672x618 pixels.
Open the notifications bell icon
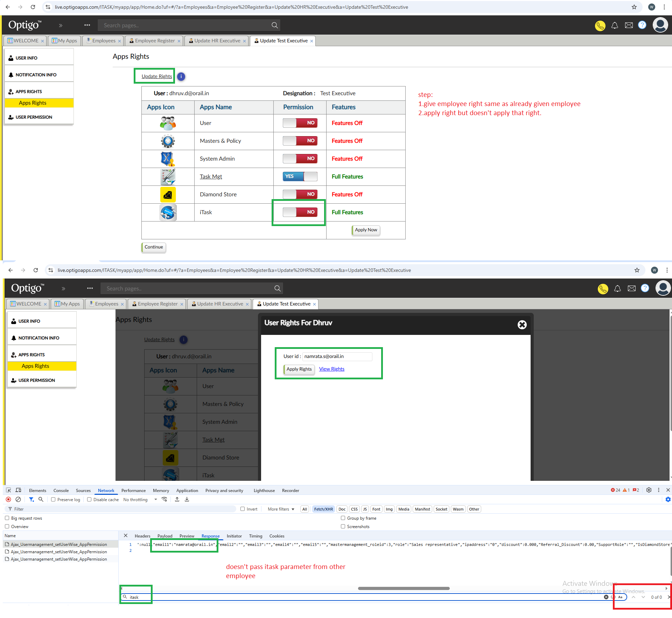615,26
